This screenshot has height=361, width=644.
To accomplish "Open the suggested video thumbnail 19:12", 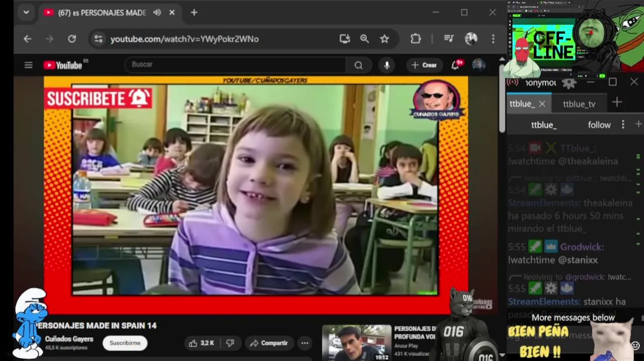I will point(357,343).
